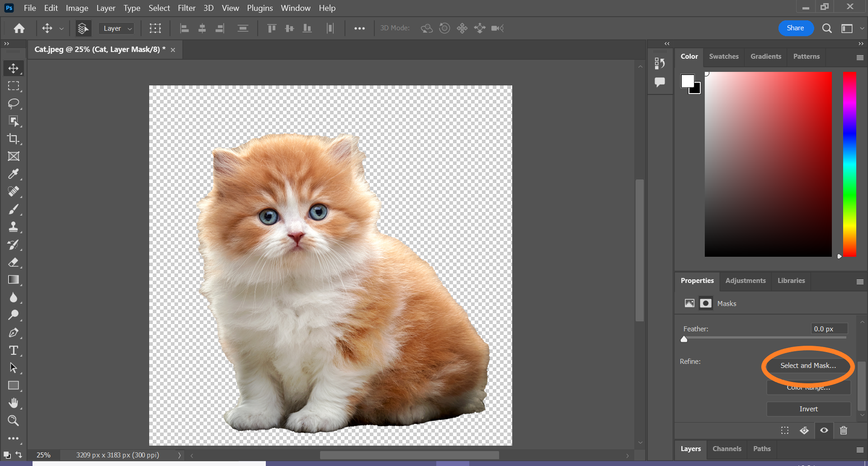
Task: Open the Layer auto-select dropdown
Action: (117, 28)
